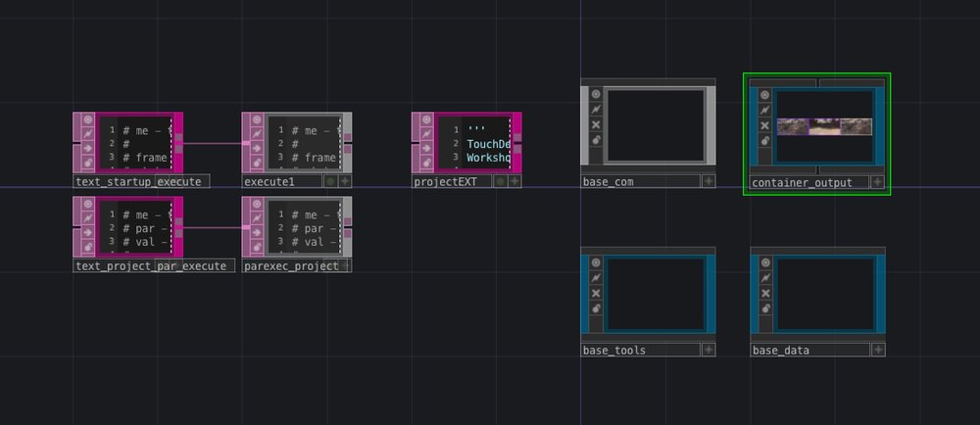Expand the plus button on container_output

877,182
